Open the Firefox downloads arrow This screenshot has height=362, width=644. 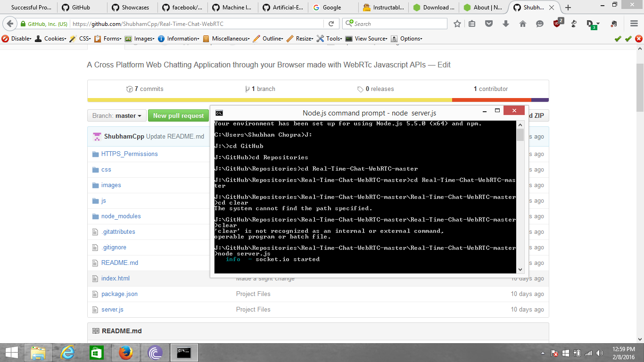[506, 24]
